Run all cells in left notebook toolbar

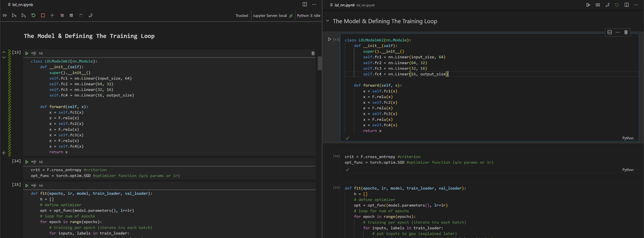point(5,15)
